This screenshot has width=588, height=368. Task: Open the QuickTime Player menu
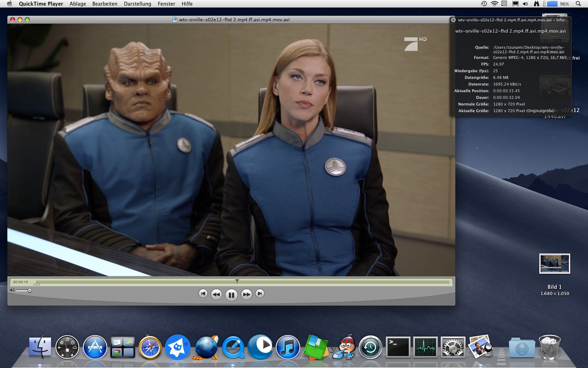pos(41,4)
